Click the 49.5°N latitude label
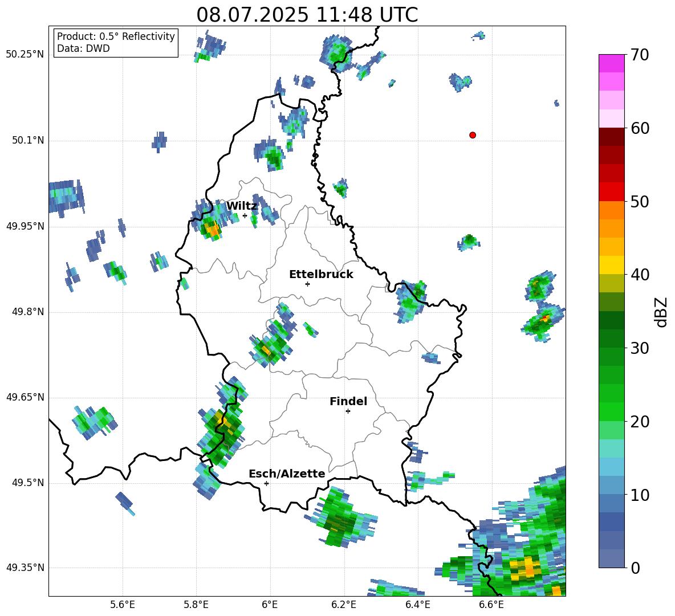 pyautogui.click(x=28, y=483)
